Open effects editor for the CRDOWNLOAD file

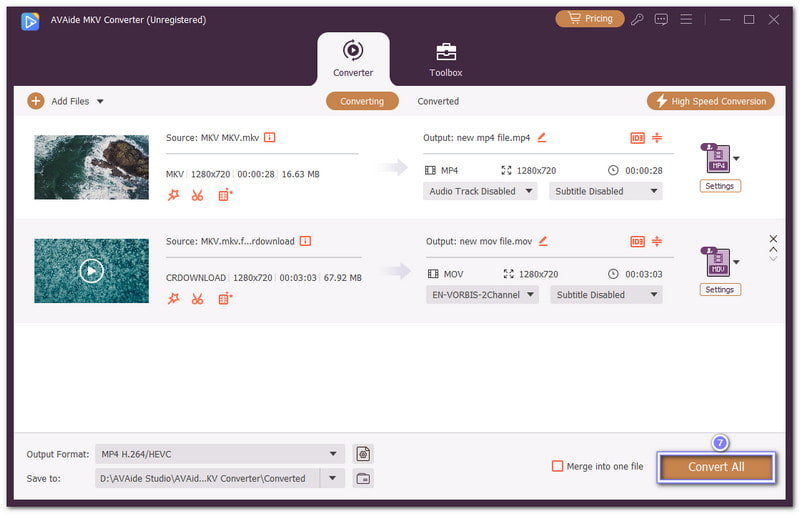coord(173,299)
